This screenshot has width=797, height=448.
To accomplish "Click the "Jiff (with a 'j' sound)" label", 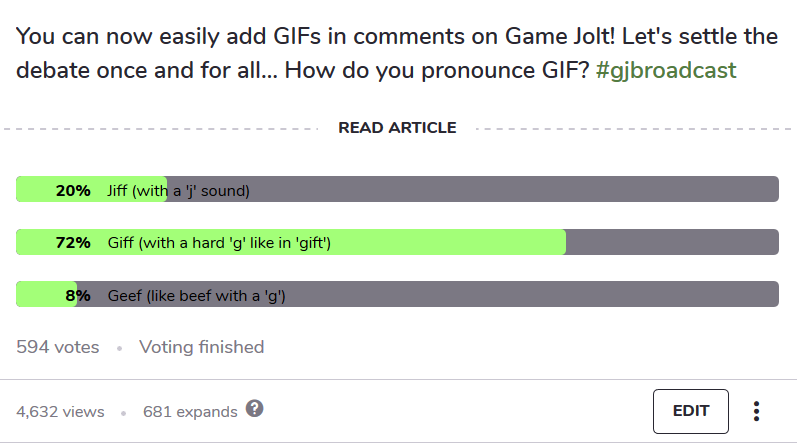I will tap(178, 190).
